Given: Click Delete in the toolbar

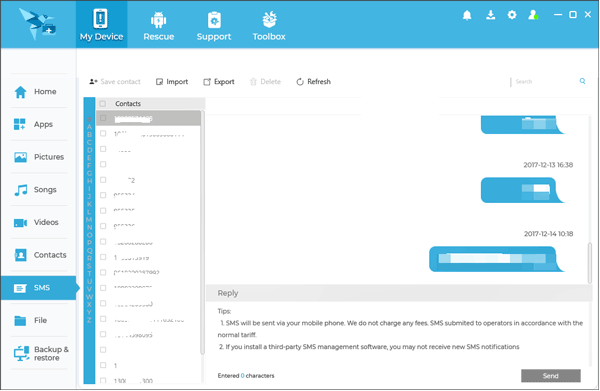Looking at the screenshot, I should click(265, 81).
